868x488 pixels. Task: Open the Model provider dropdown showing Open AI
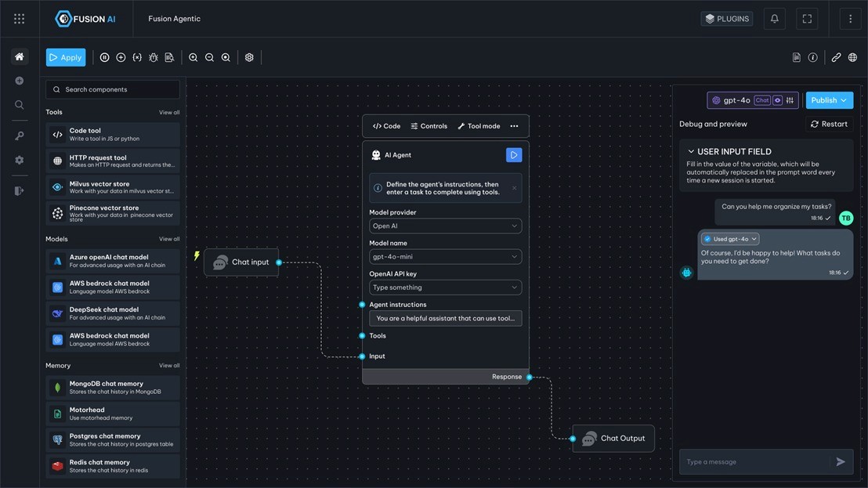click(446, 226)
